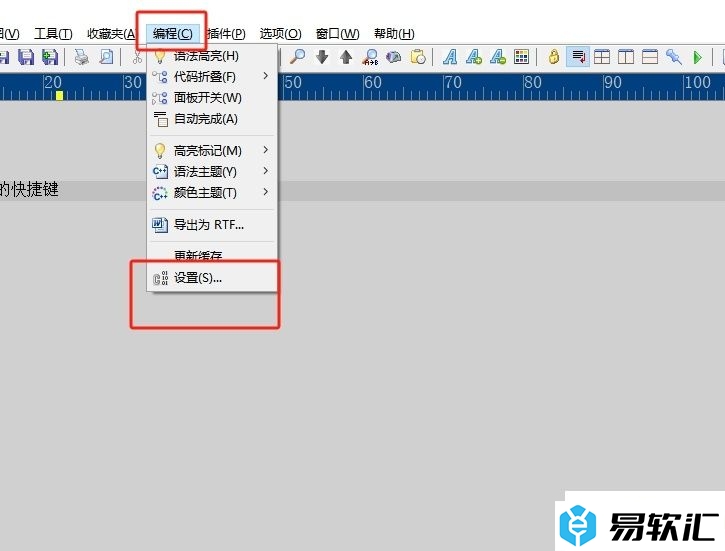Image resolution: width=725 pixels, height=551 pixels.
Task: Click the Find Next down arrow
Action: (322, 57)
